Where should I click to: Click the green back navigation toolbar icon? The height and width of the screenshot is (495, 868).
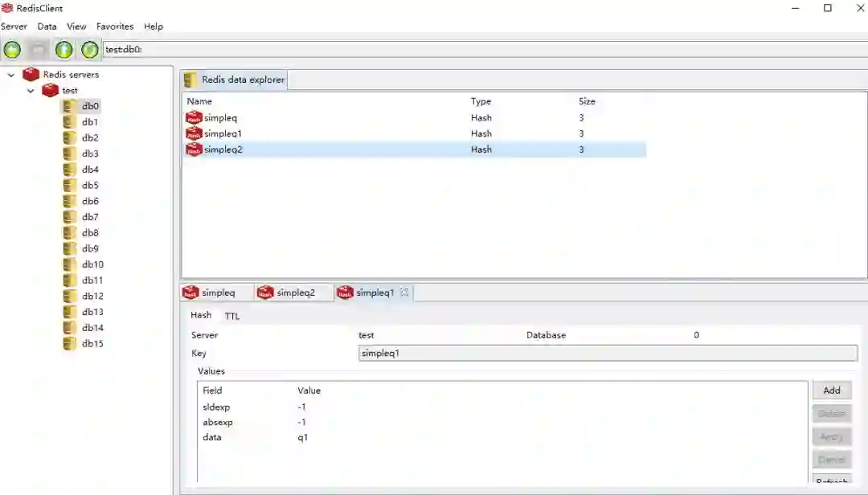click(x=12, y=49)
